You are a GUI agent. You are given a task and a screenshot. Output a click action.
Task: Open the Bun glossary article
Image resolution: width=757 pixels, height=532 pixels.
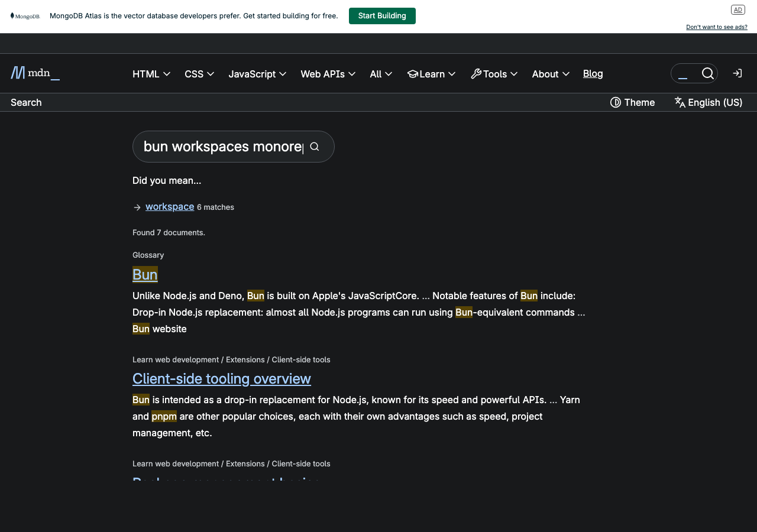(145, 274)
